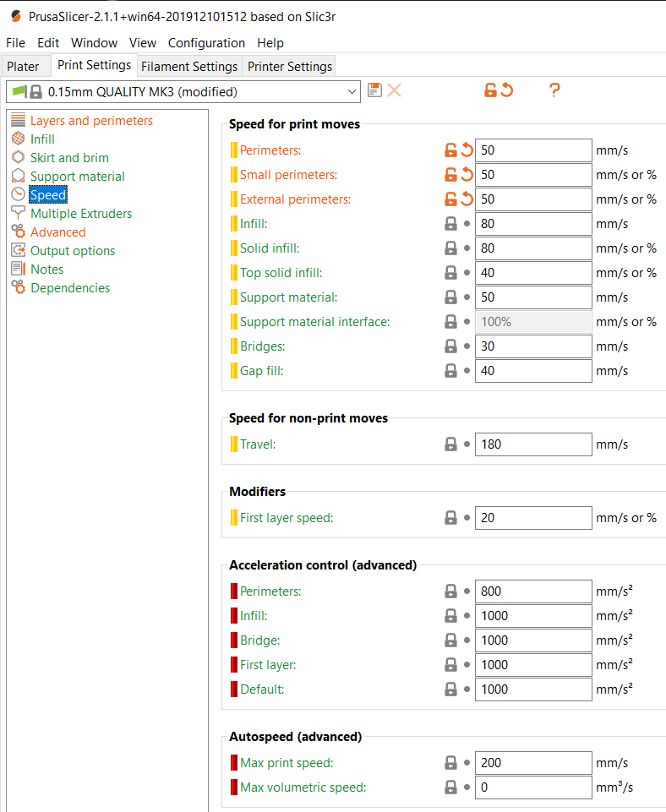This screenshot has height=812, width=666.
Task: Open Multiple Extruders settings page
Action: click(x=81, y=214)
